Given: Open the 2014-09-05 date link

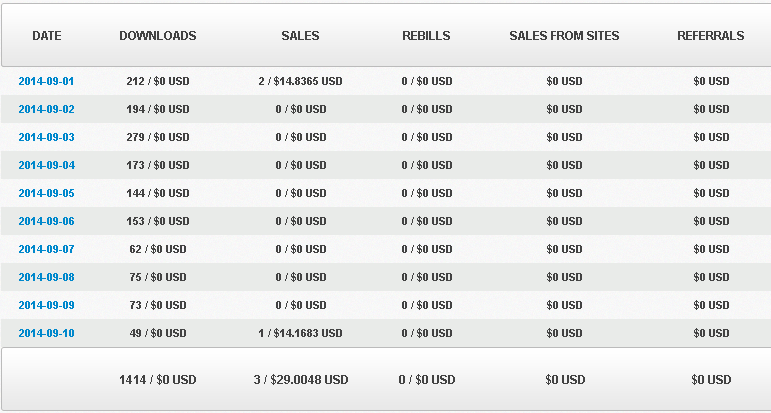Looking at the screenshot, I should [46, 193].
